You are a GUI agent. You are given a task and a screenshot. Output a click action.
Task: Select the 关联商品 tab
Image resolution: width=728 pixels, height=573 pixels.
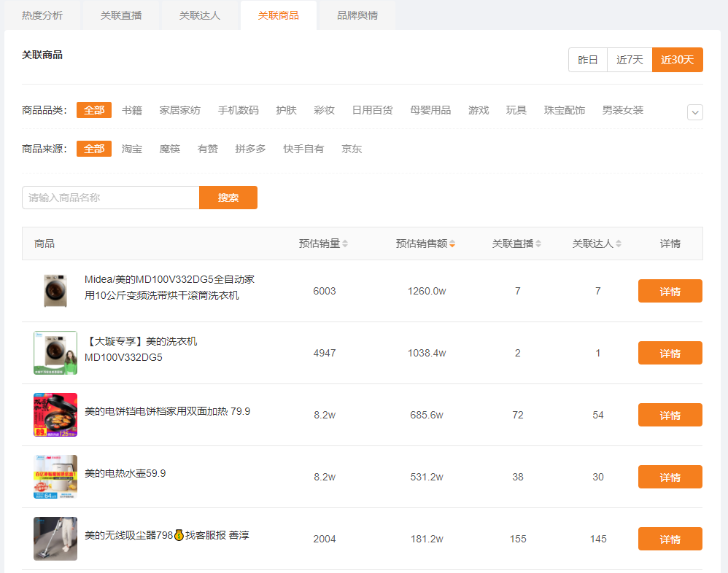(279, 15)
